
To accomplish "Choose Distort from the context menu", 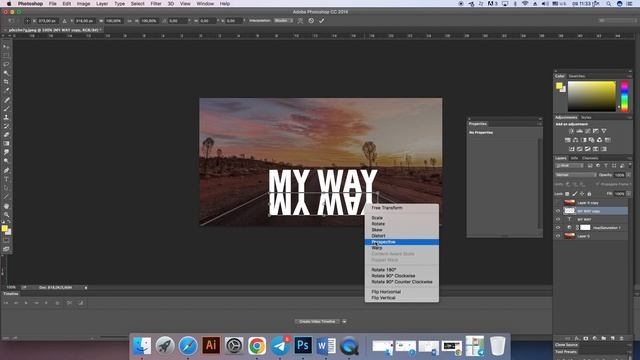I will (x=402, y=236).
